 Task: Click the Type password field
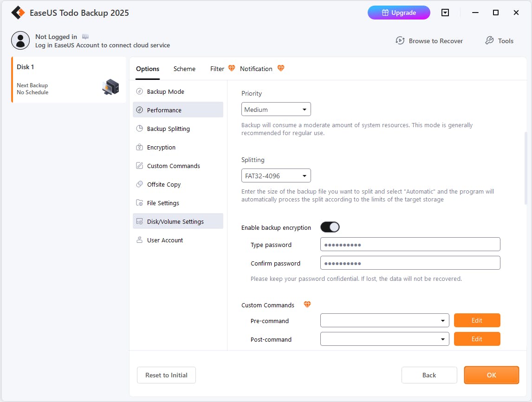pos(410,244)
